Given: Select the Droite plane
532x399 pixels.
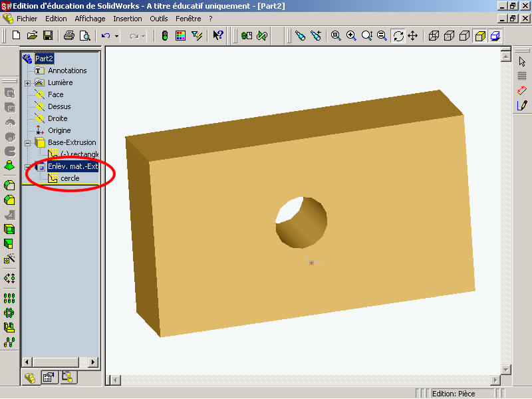Looking at the screenshot, I should point(58,118).
